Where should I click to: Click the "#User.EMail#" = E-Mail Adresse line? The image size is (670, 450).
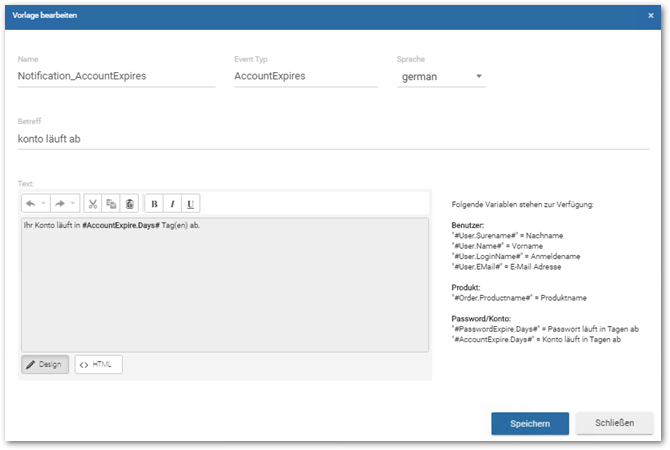pyautogui.click(x=506, y=267)
